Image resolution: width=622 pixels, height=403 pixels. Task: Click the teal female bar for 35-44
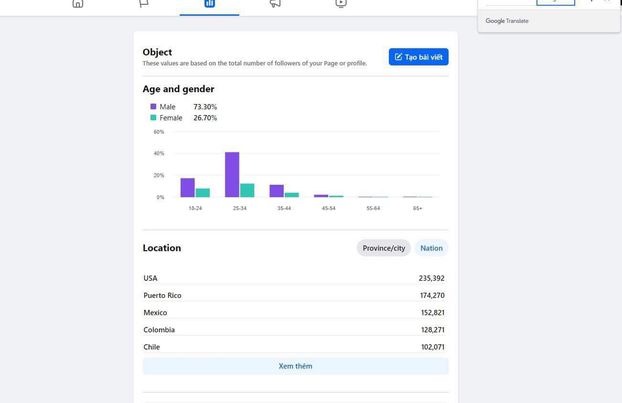(291, 195)
